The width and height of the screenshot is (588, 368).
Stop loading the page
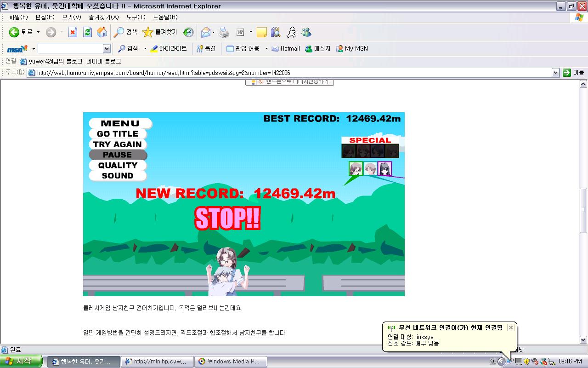point(73,32)
